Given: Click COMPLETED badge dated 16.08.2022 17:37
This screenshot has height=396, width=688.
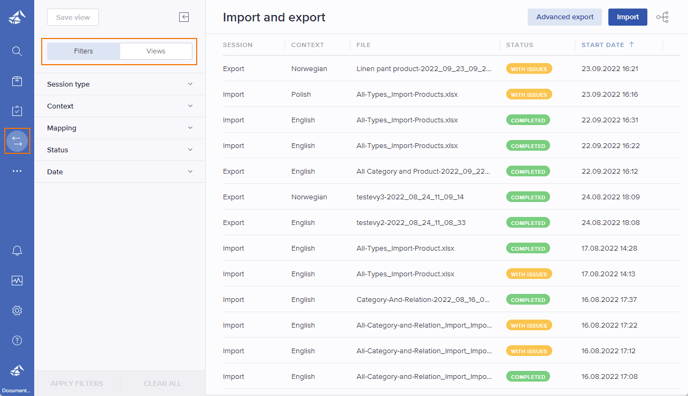Looking at the screenshot, I should [528, 300].
